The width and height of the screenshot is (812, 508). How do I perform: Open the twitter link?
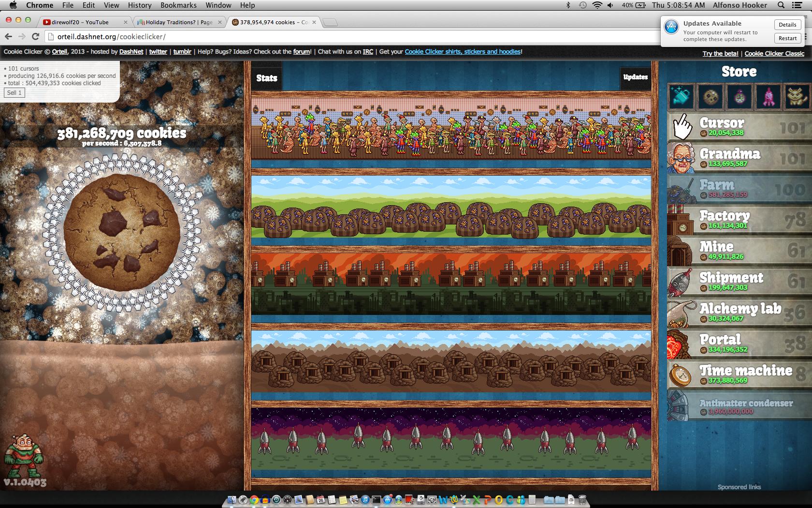[158, 52]
